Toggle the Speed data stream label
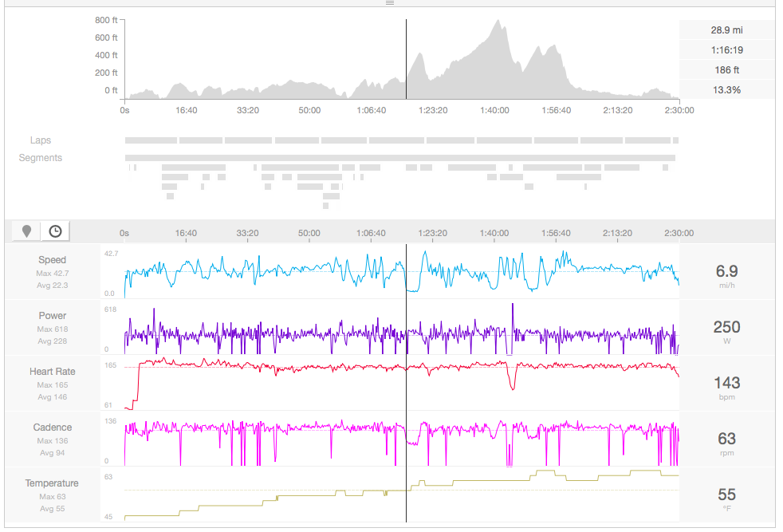 [53, 260]
